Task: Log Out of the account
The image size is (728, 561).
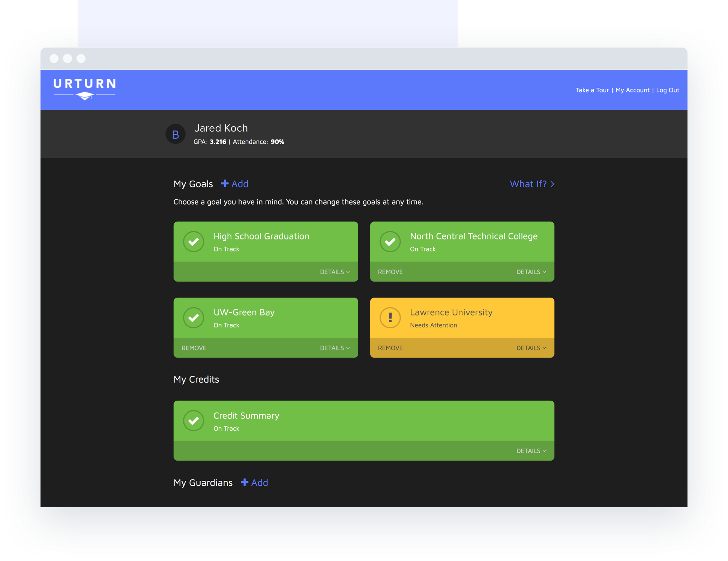Action: [x=668, y=90]
